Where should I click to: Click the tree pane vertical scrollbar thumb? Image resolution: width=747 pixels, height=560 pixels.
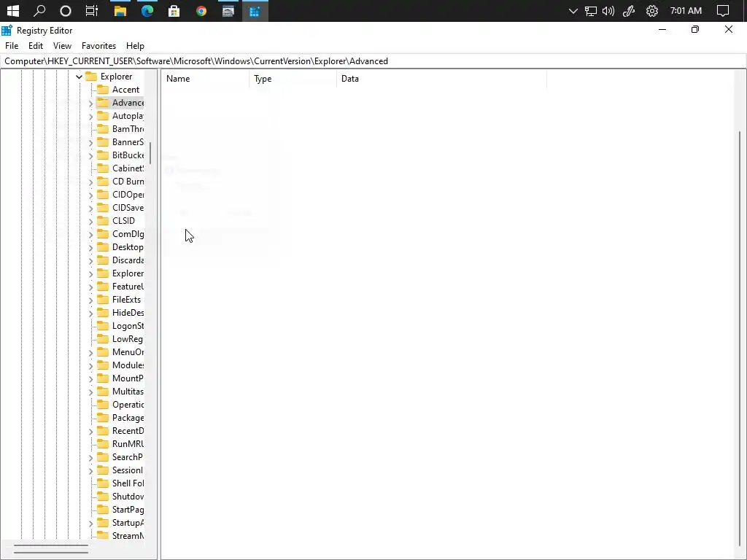(150, 153)
